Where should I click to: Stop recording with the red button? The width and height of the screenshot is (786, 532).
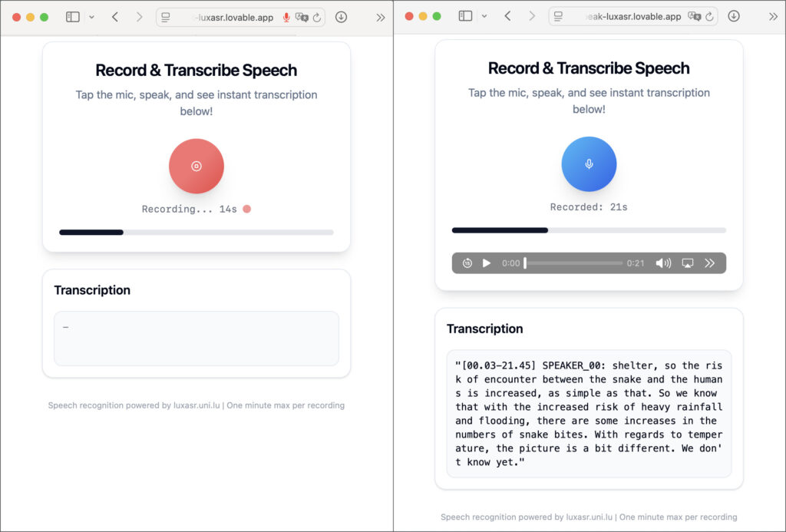(x=196, y=166)
